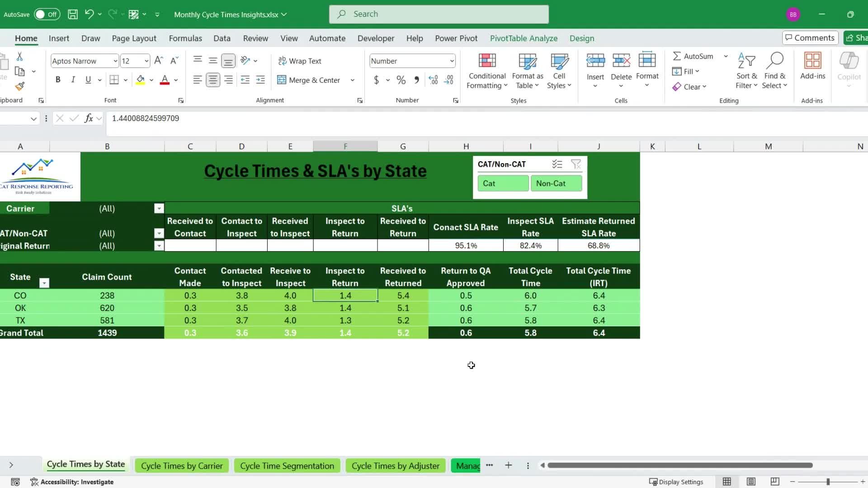
Task: Open the PivotTable Analyze ribbon tab
Action: pos(524,38)
